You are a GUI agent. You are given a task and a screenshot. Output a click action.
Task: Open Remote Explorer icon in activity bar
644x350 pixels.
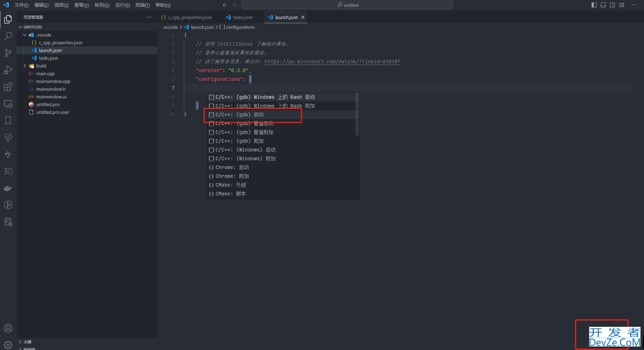8,104
